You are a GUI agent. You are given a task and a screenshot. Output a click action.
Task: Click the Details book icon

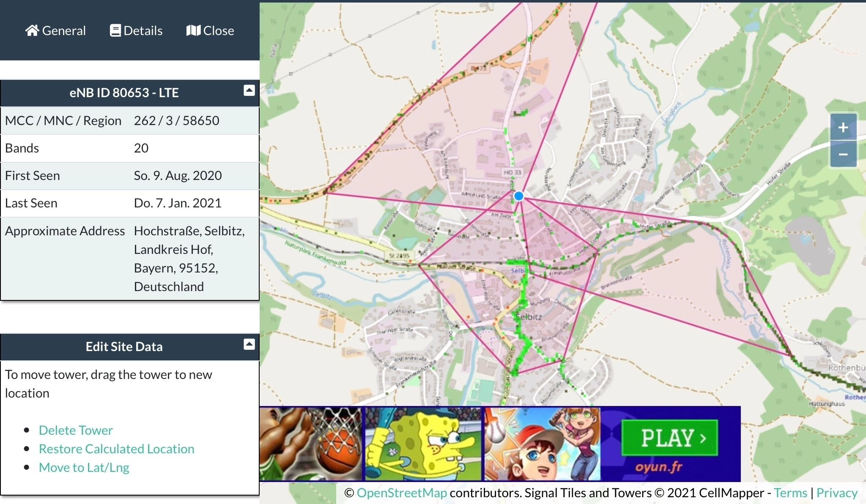115,30
